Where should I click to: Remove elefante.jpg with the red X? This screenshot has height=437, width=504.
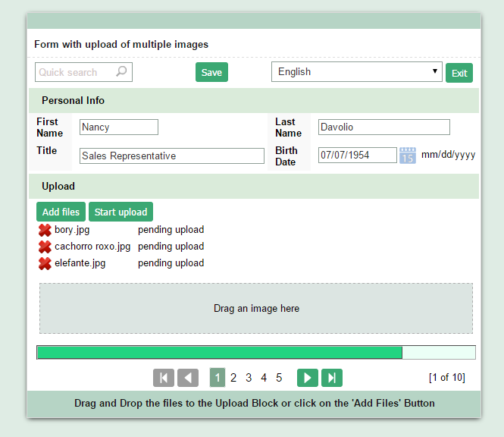coord(45,263)
